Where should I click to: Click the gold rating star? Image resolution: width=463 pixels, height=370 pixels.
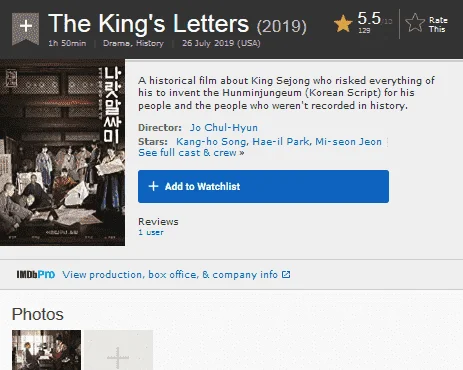[343, 24]
